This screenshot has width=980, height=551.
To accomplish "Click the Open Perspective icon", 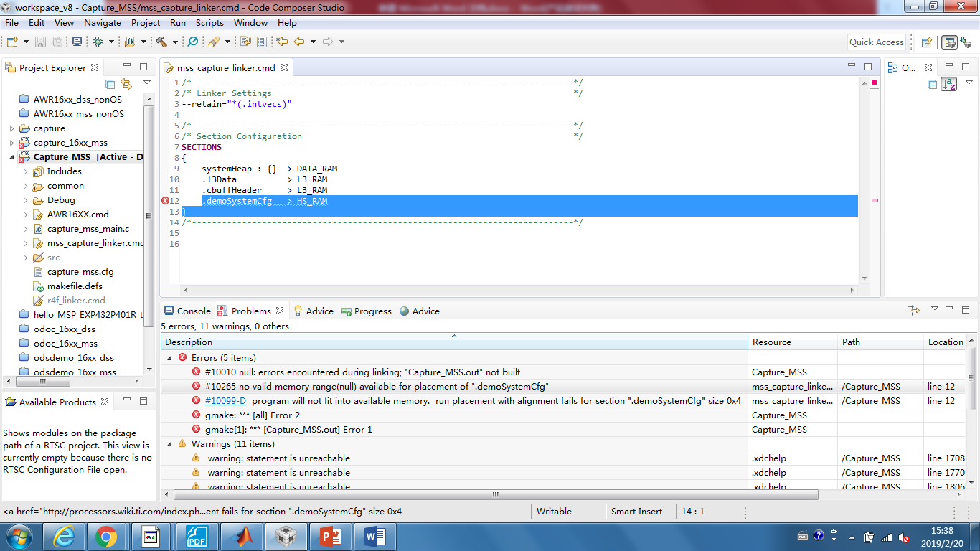I will pos(926,42).
